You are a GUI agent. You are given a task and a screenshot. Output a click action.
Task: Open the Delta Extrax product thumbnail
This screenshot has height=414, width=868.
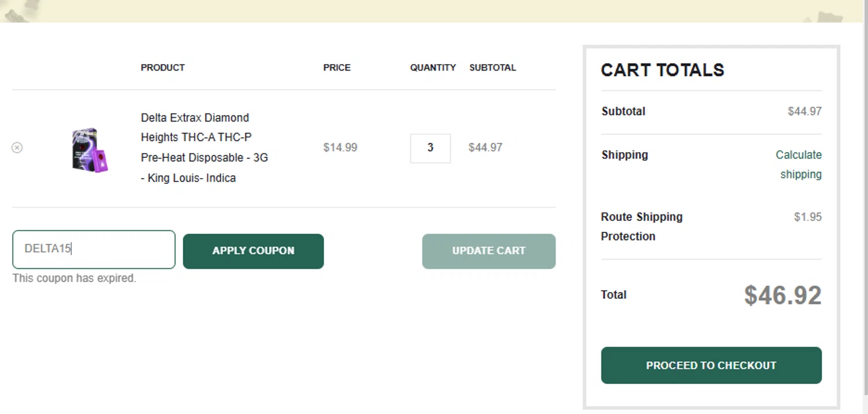point(90,150)
